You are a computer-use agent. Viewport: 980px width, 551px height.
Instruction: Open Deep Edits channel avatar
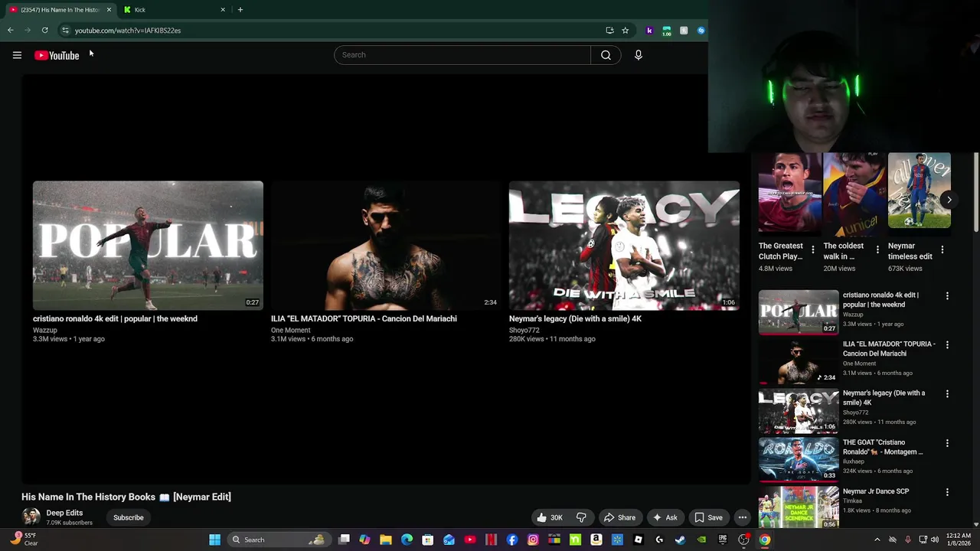[31, 517]
